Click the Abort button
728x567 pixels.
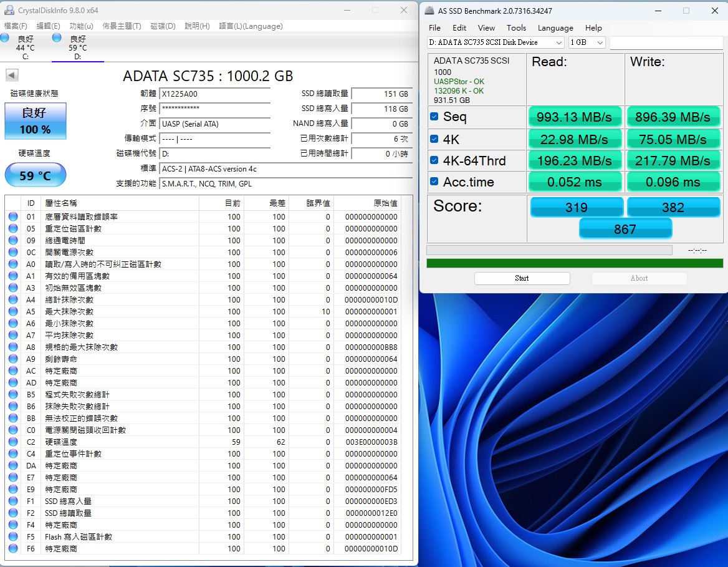[639, 278]
